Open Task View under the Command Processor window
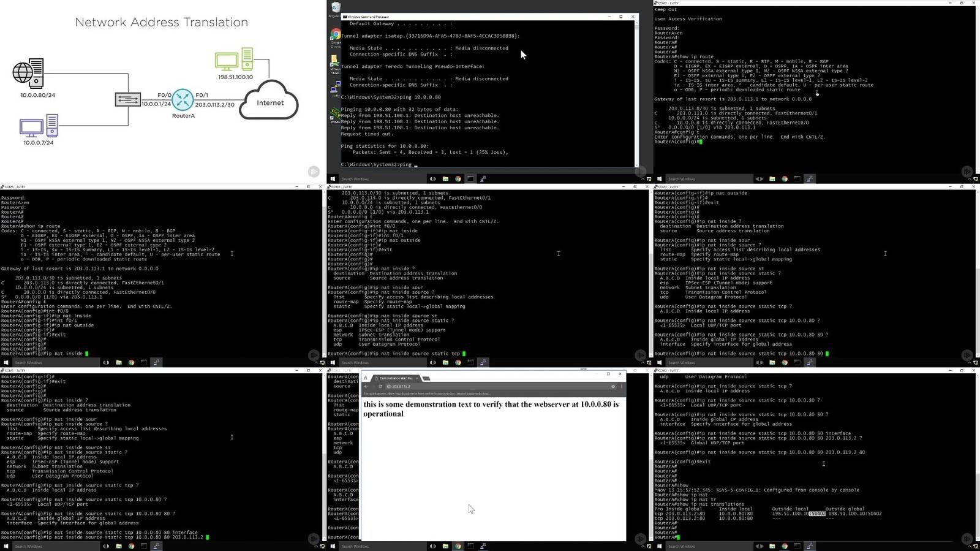Viewport: 980px width, 551px height. (433, 179)
